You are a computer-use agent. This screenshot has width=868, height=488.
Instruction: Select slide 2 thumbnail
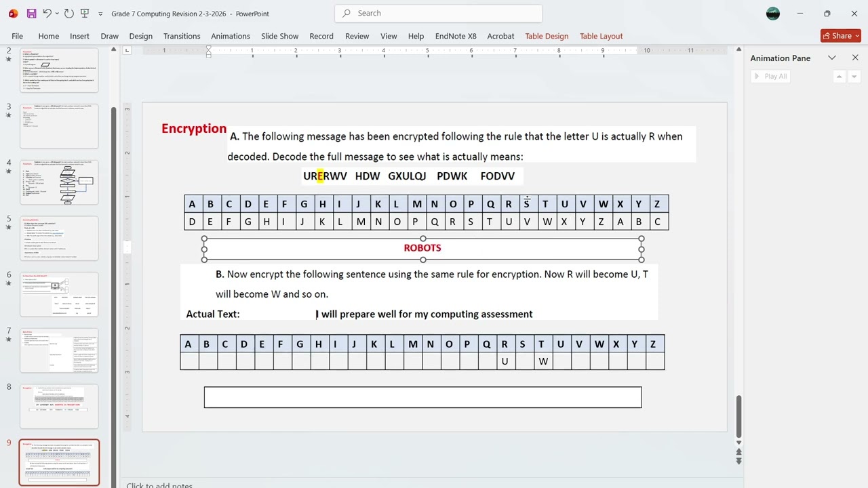pyautogui.click(x=59, y=69)
